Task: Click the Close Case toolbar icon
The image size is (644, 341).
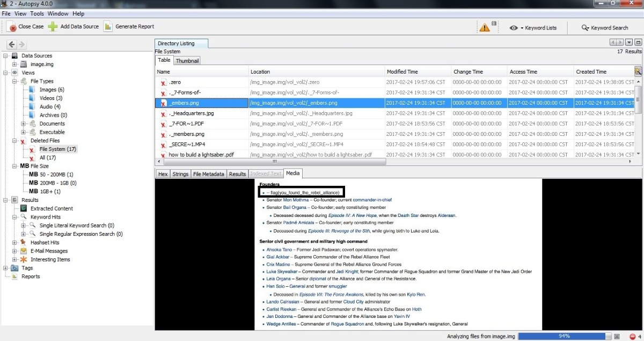Action: click(11, 26)
